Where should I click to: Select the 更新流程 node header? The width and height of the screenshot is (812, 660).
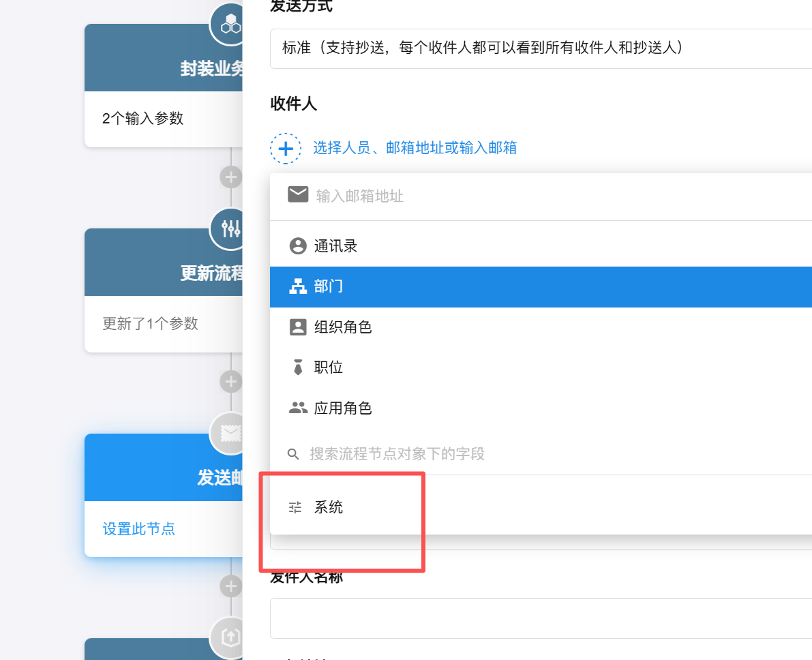pos(163,262)
